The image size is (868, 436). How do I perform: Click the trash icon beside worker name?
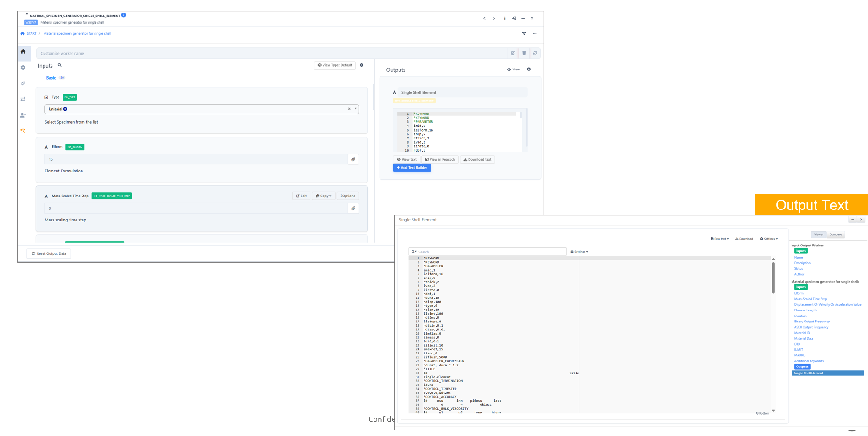(x=524, y=53)
